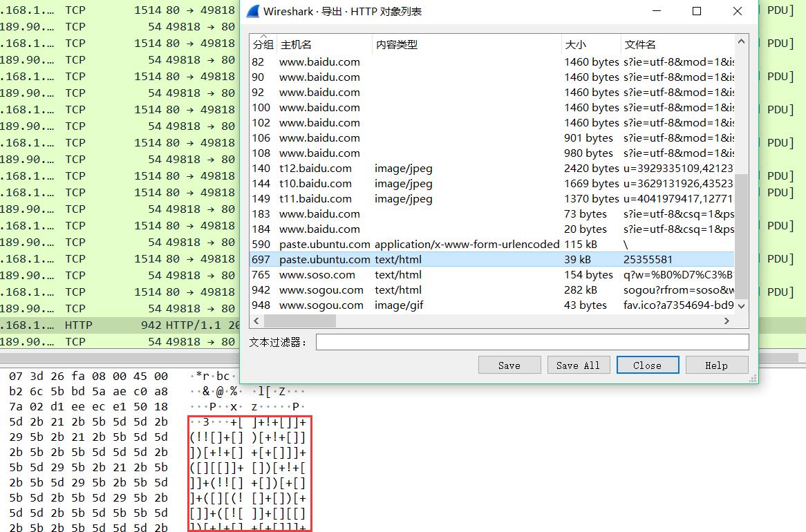This screenshot has width=806, height=532.
Task: Select packet 184 row with 20 bytes
Action: [492, 229]
